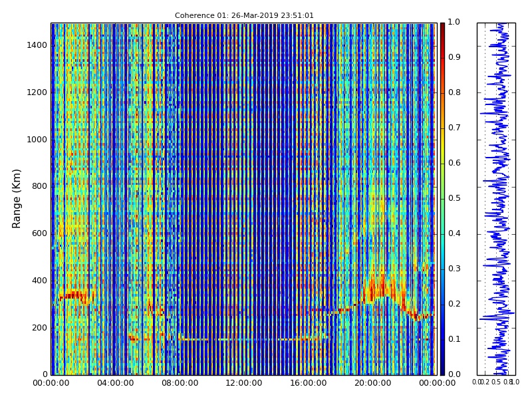Viewport: 532px width, 399px height.
Task: Click the green middle of the colorbar
Action: click(x=442, y=199)
